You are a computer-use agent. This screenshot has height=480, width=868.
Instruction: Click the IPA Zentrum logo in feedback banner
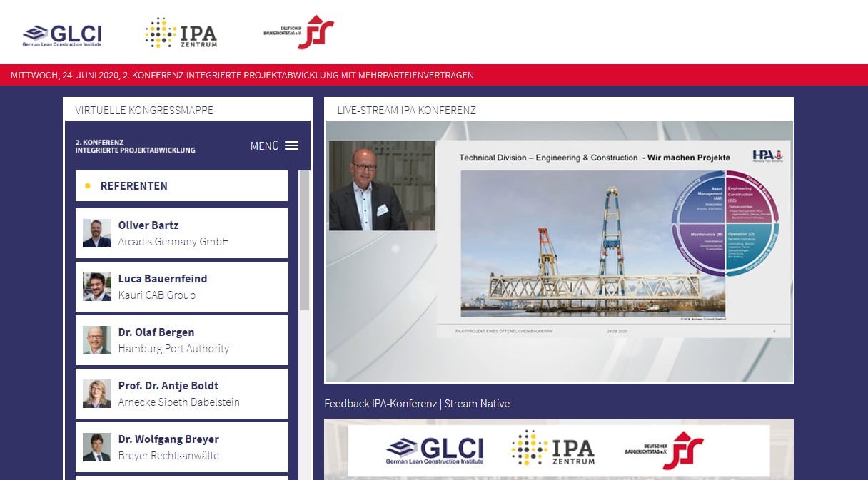coord(553,448)
